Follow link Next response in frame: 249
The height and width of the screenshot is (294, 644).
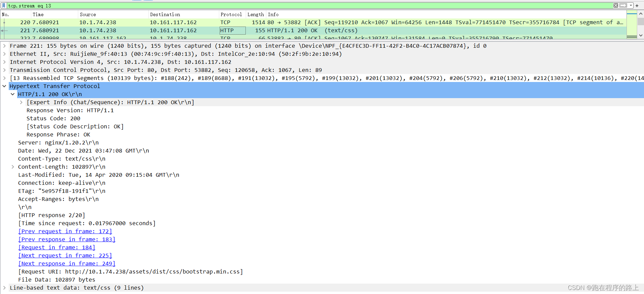(x=67, y=264)
